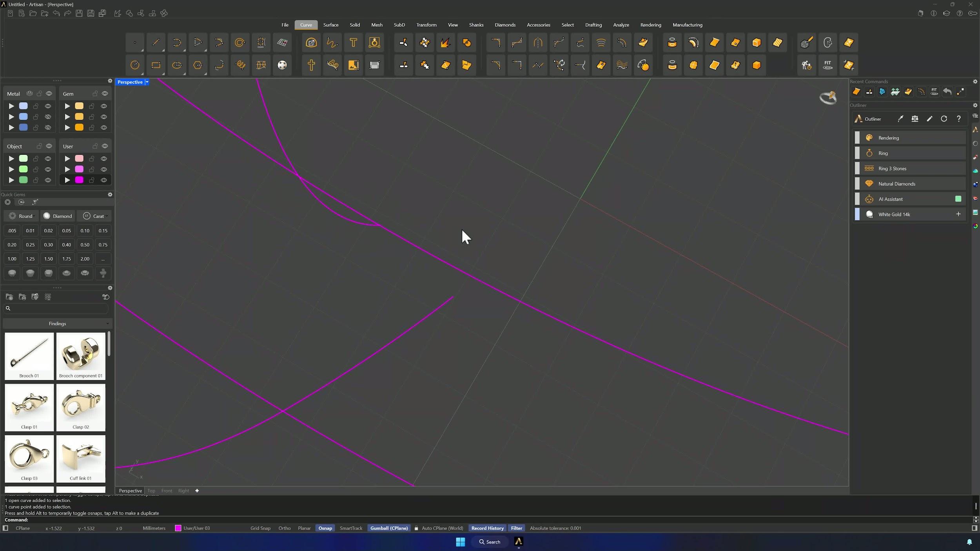This screenshot has height=551, width=980.
Task: Click the Text object T tool
Action: point(353,43)
